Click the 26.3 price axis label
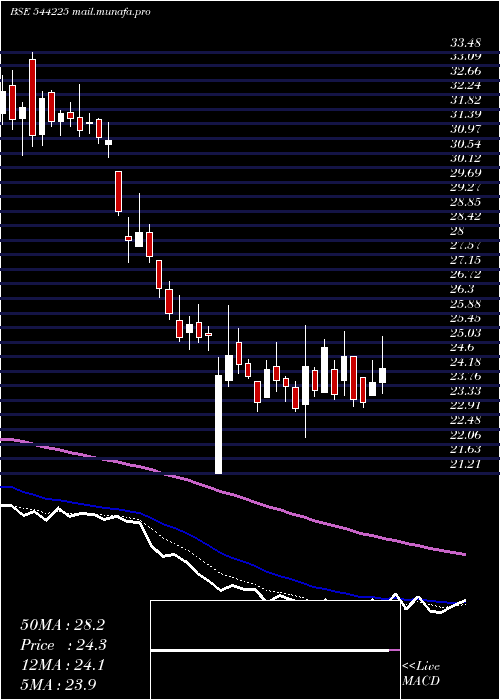The width and height of the screenshot is (500, 700). pos(462,289)
